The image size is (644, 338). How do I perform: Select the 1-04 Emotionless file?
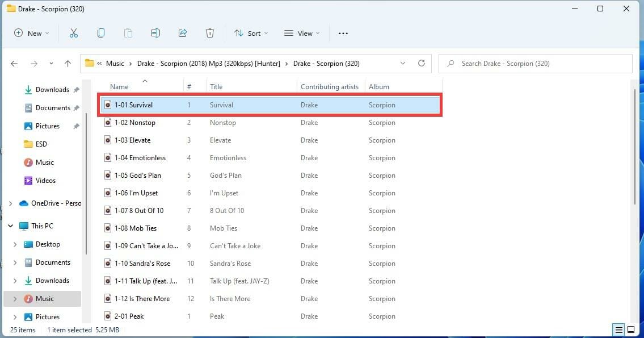click(x=270, y=158)
